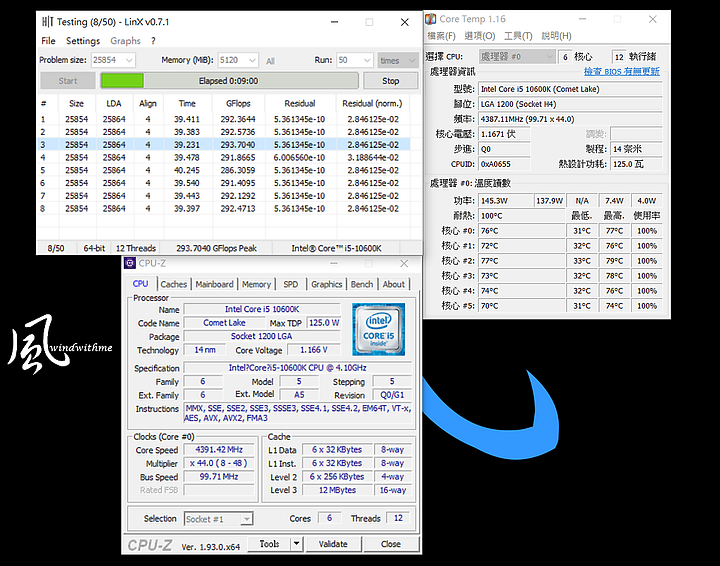Open the 說明(H) menu in Core Temp
Screen dimensions: 720x566
coord(556,36)
